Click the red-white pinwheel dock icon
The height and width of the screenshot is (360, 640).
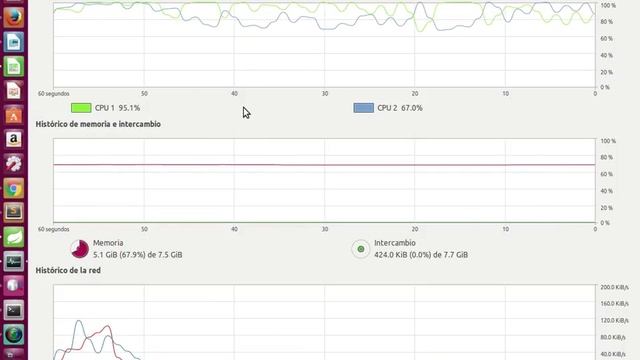[x=13, y=164]
